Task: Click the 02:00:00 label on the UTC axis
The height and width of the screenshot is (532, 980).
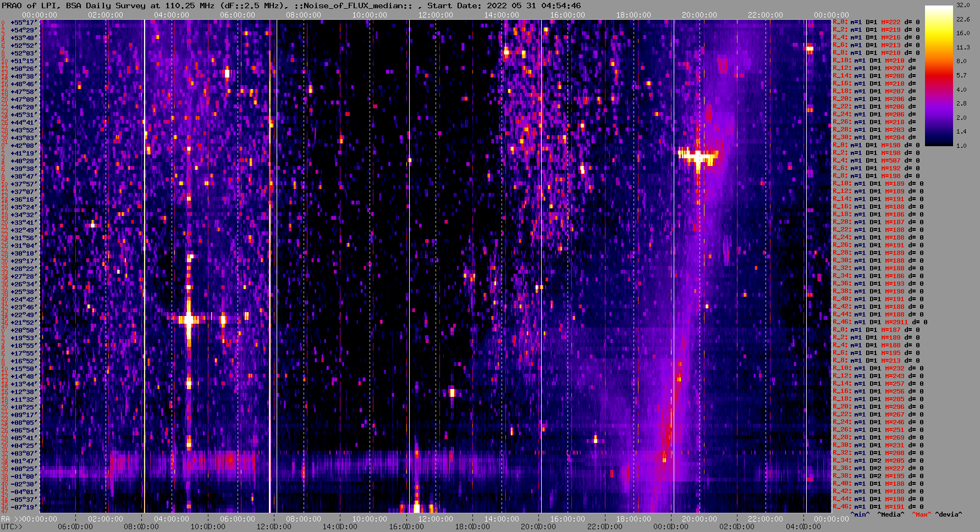Action: pyautogui.click(x=737, y=527)
